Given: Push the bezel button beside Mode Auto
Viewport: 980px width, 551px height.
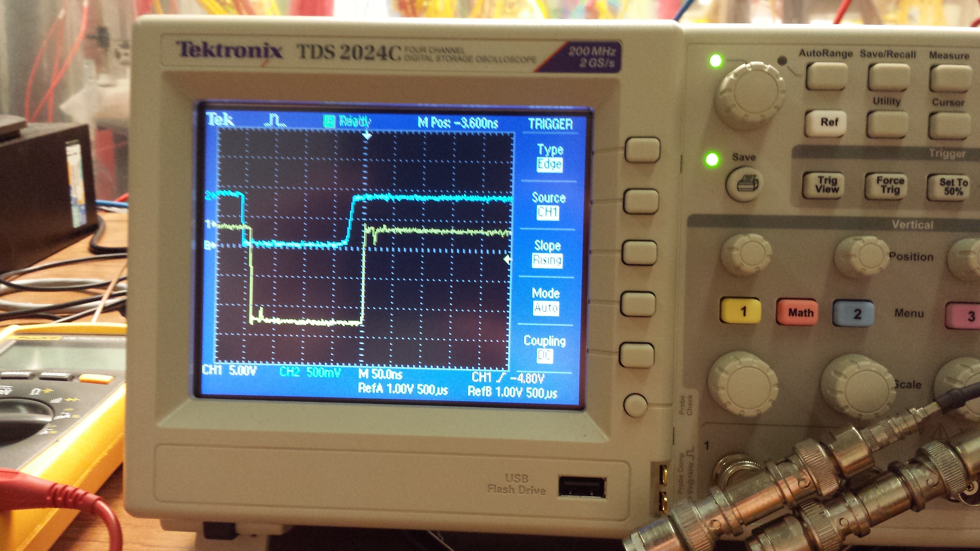Looking at the screenshot, I should [638, 304].
